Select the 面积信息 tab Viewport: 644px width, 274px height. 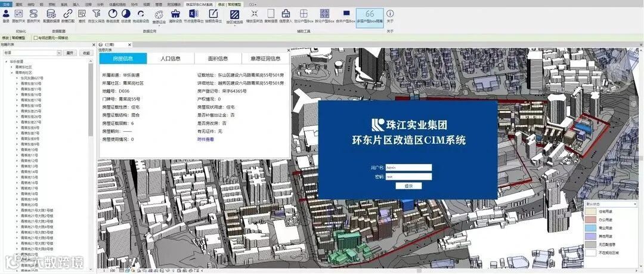pos(218,59)
